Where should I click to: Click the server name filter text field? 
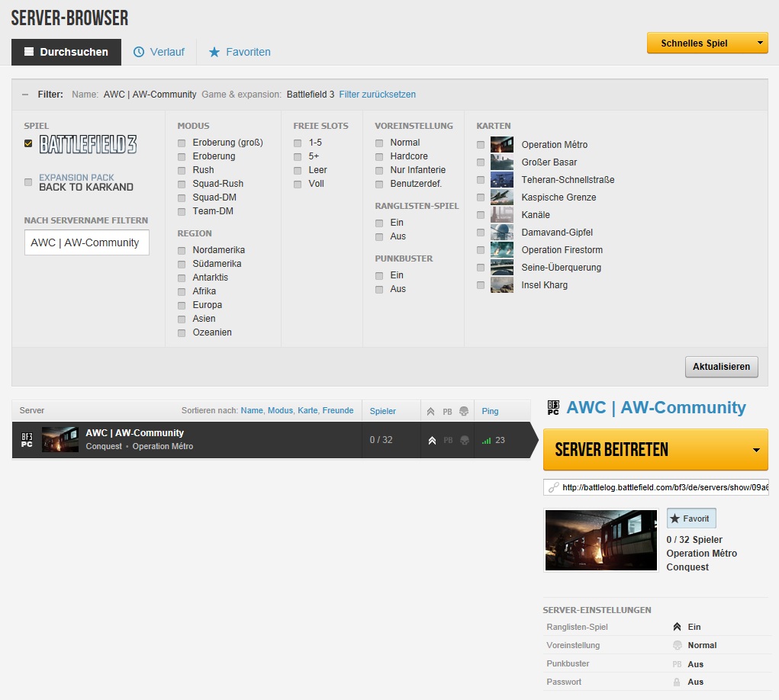click(86, 242)
